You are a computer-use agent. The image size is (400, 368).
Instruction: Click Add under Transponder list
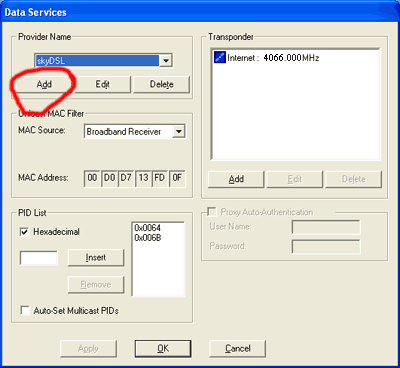click(236, 179)
